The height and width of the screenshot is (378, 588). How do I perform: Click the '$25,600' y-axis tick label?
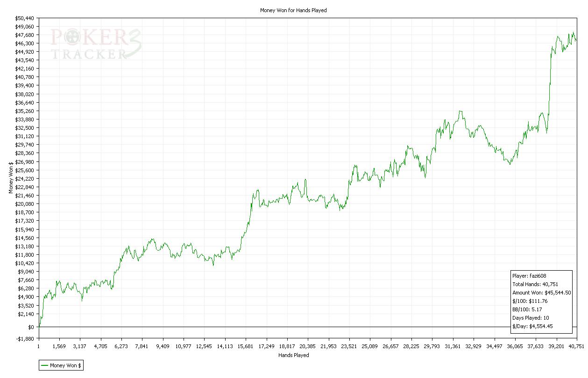click(25, 170)
